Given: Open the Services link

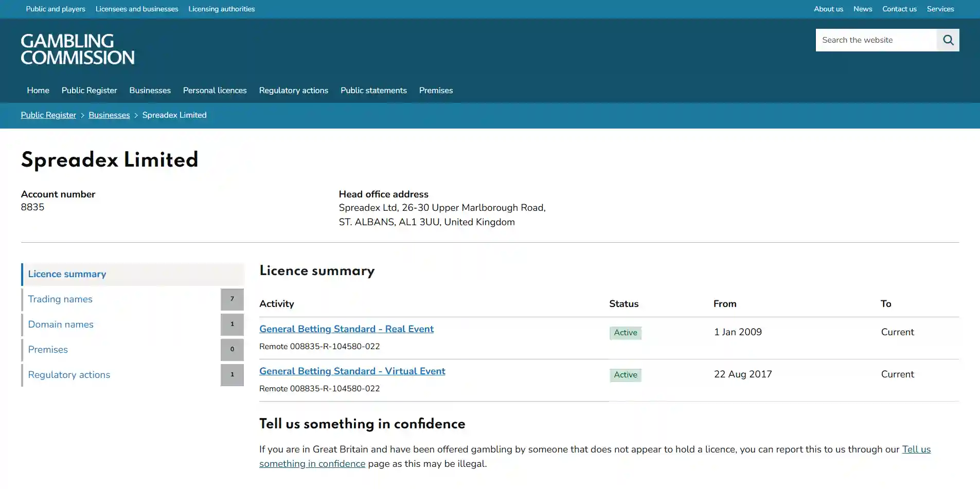Looking at the screenshot, I should tap(940, 9).
